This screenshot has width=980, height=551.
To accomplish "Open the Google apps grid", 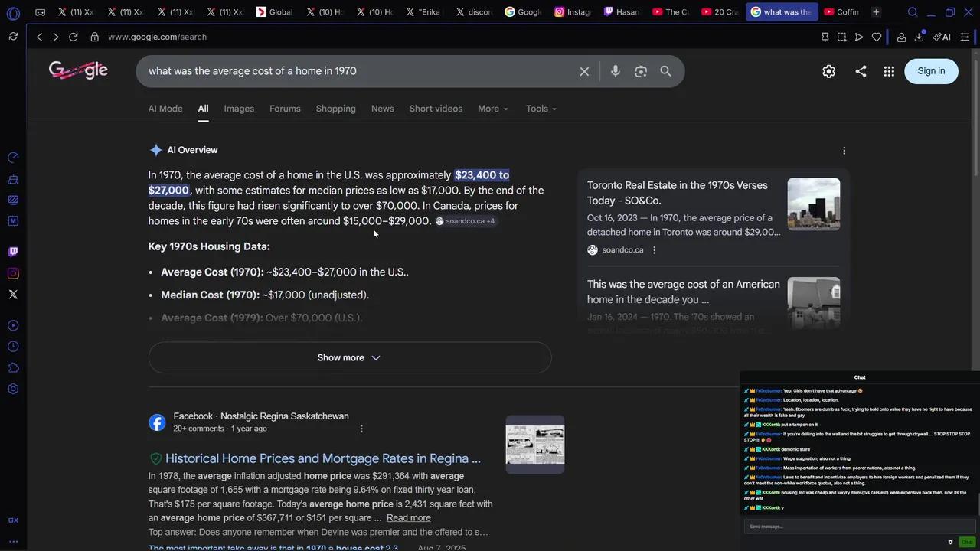I will (x=889, y=71).
